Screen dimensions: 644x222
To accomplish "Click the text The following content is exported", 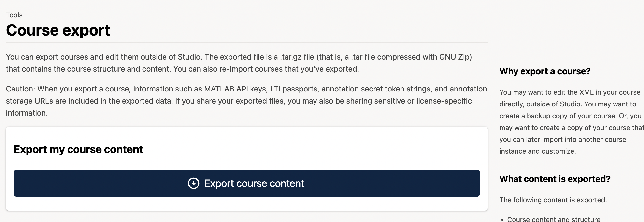I will coord(553,200).
